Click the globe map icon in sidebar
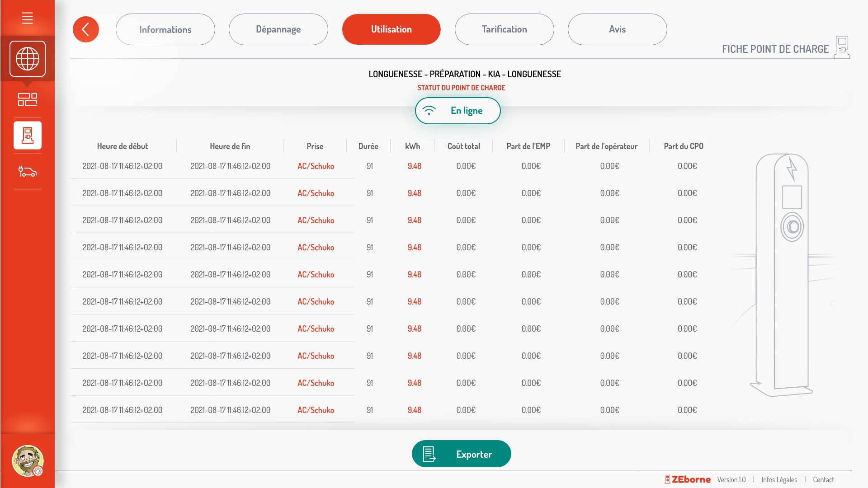The width and height of the screenshot is (868, 488). (x=27, y=59)
